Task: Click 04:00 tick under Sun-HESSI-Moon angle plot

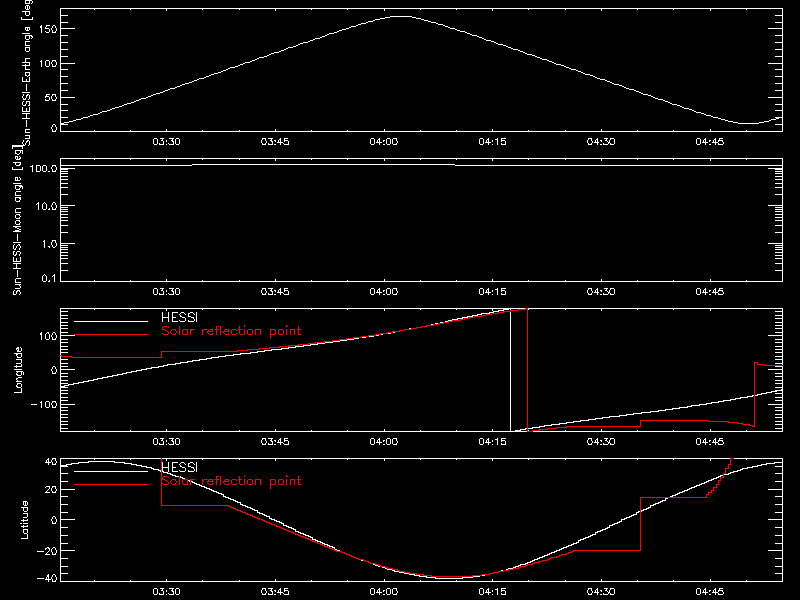Action: (384, 291)
